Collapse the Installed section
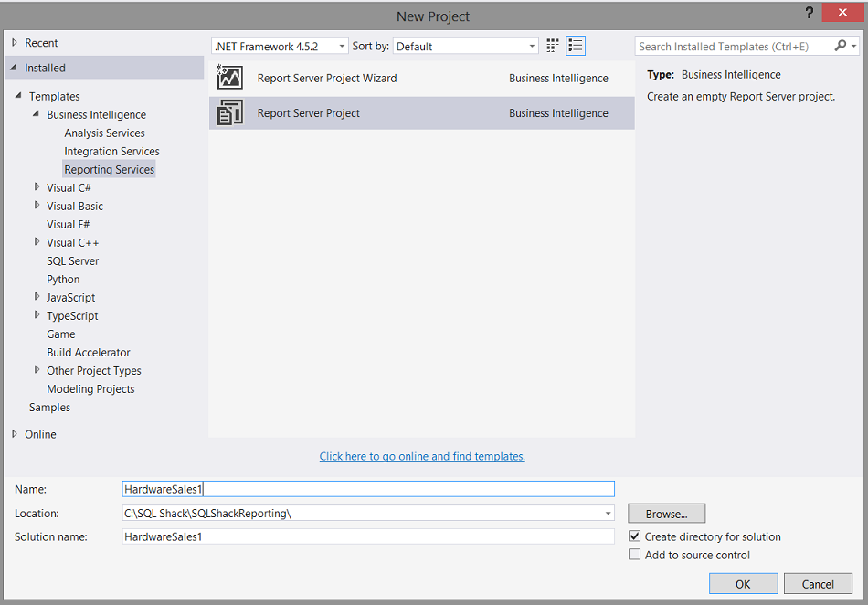This screenshot has width=868, height=605. [x=14, y=67]
